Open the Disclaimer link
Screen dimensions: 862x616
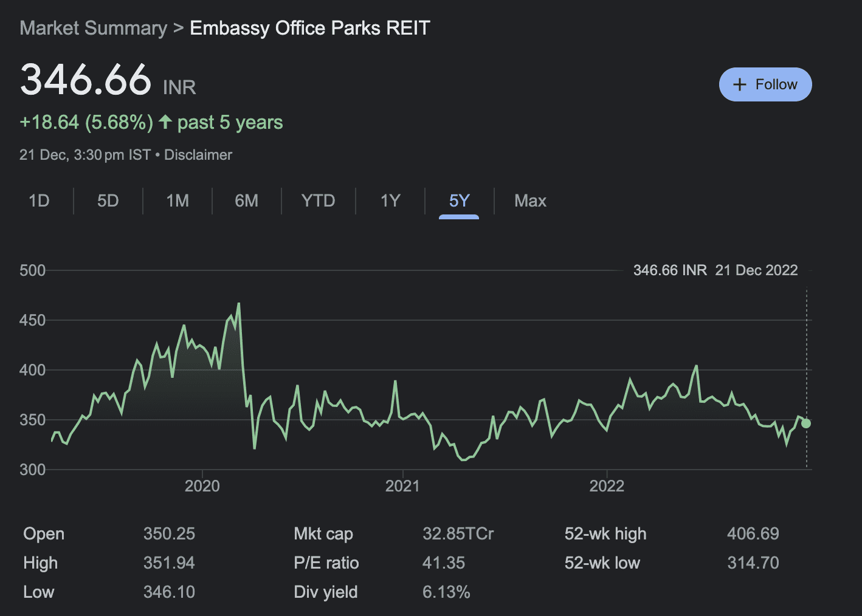(x=198, y=155)
